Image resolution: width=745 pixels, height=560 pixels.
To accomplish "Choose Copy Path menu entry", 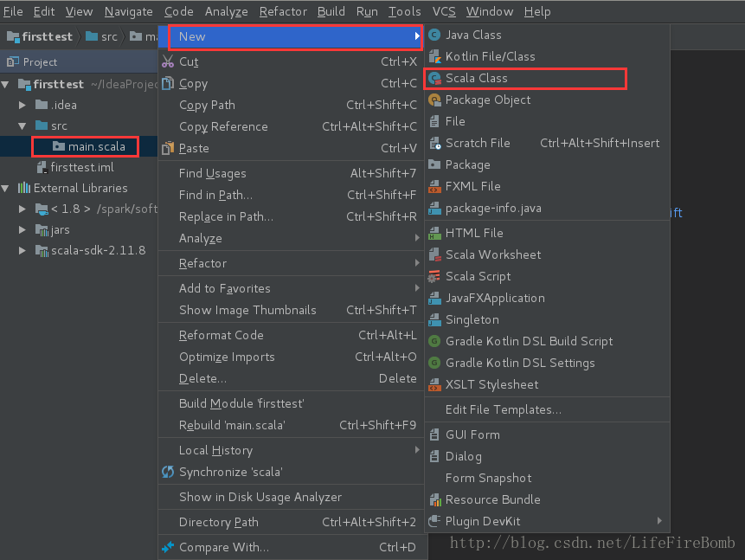I will (x=291, y=105).
